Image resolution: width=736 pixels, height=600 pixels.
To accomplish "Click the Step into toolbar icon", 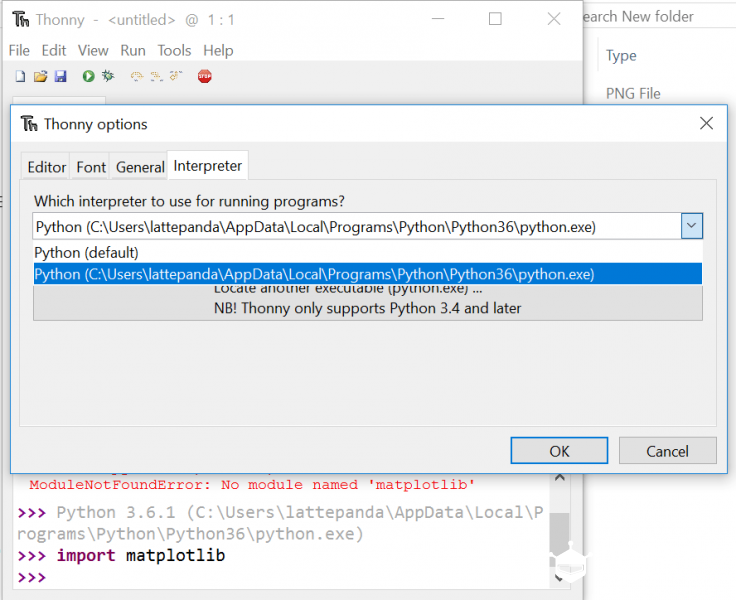I will (156, 76).
